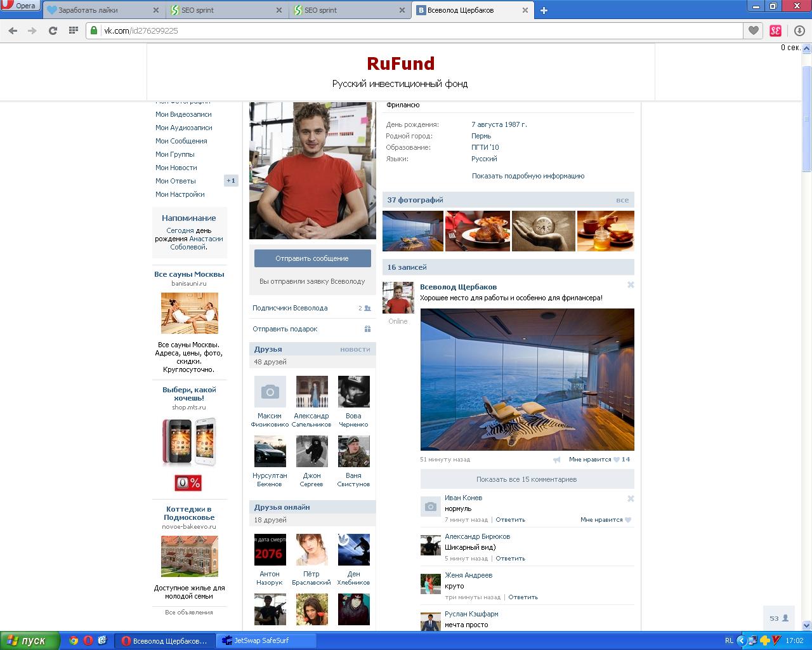Delete Иван Конев's comment with the X
Image resolution: width=812 pixels, height=650 pixels.
(631, 499)
